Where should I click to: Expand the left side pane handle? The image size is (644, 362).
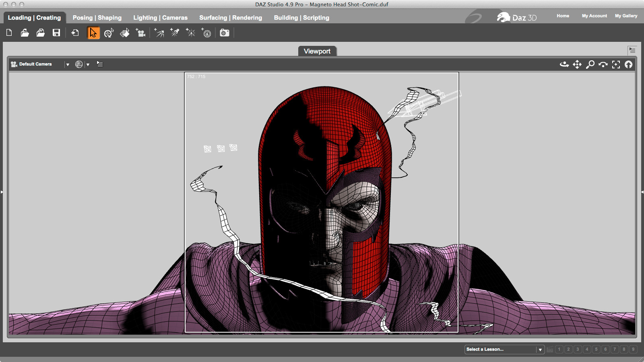coord(2,192)
